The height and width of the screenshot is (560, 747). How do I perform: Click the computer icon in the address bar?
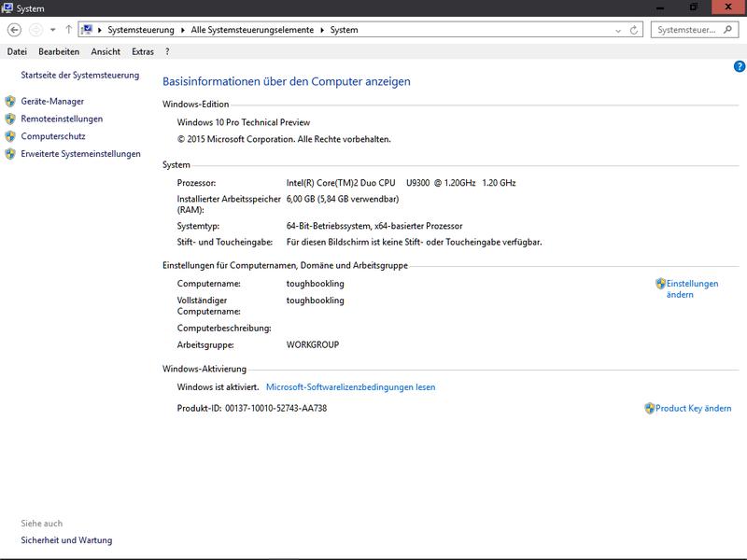pos(87,30)
